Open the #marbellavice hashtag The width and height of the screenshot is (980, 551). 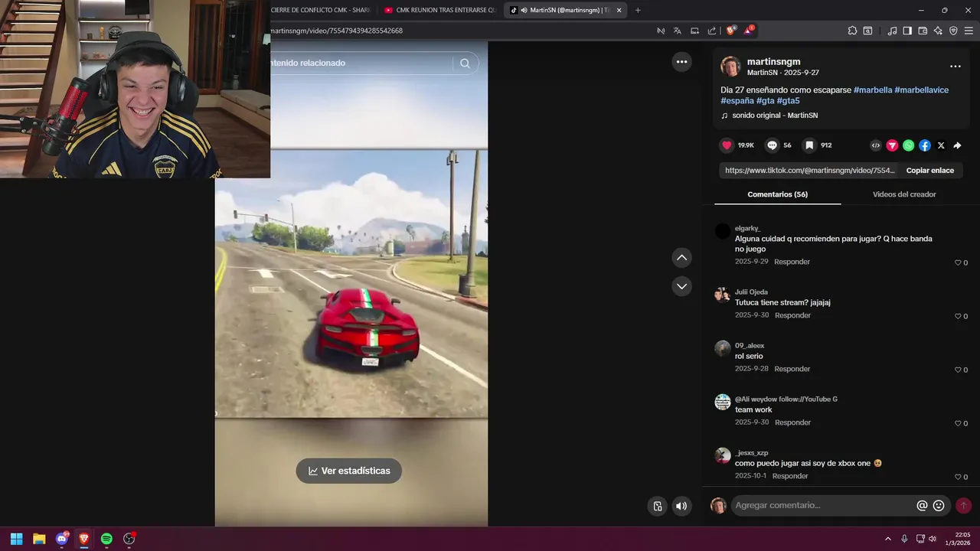(921, 90)
